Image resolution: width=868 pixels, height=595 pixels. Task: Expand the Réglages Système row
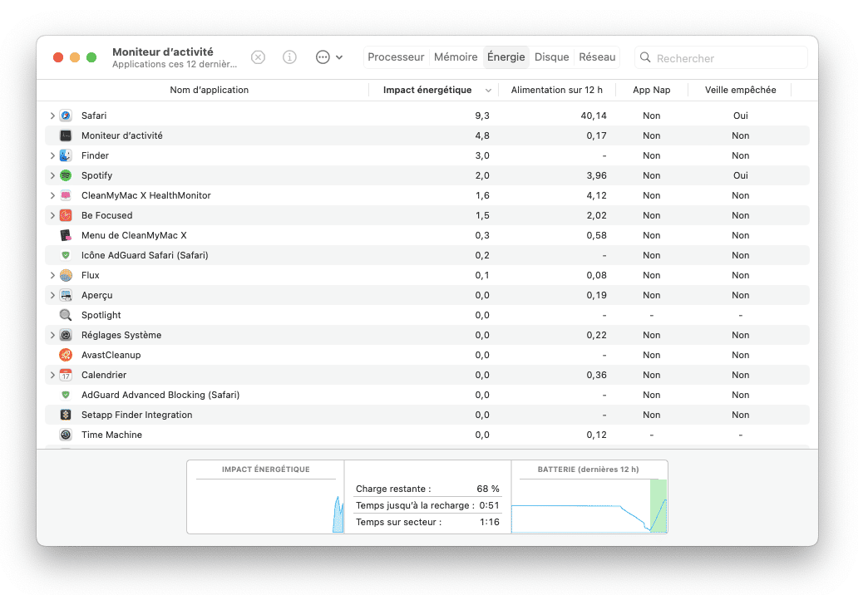coord(52,335)
